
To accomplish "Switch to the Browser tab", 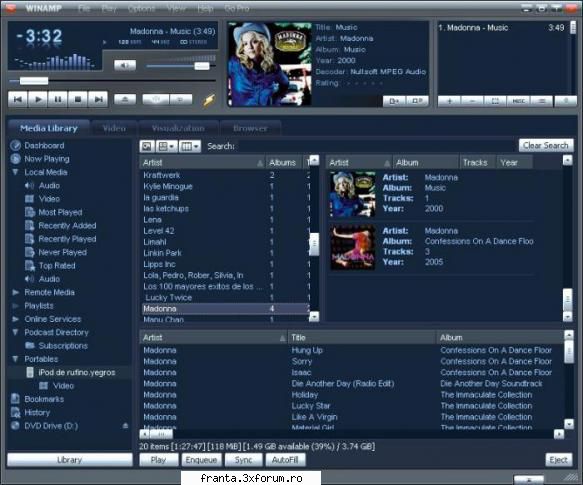I will click(250, 128).
